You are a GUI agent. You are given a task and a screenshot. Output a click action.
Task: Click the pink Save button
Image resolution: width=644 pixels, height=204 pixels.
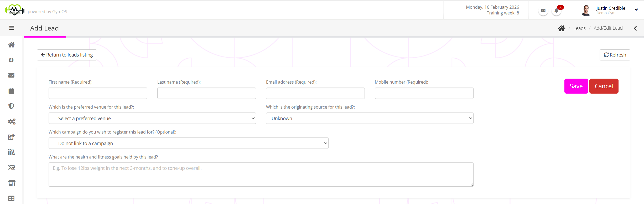coord(576,86)
